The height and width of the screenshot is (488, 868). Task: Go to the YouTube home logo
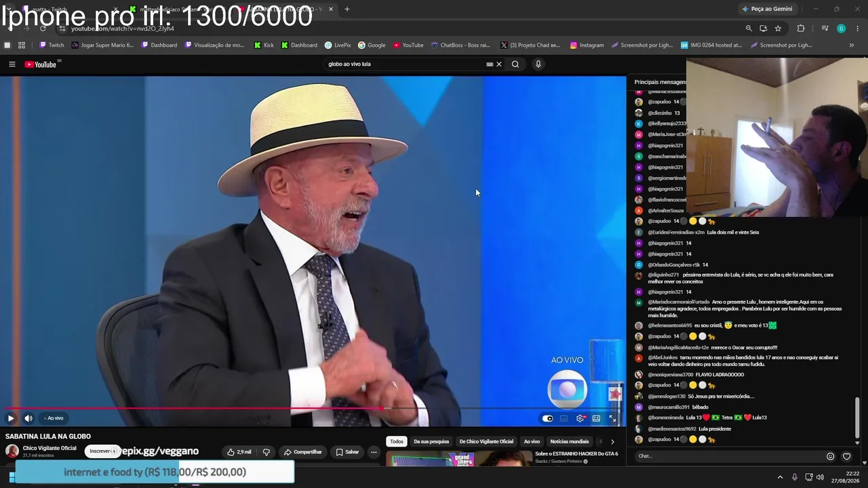click(41, 64)
